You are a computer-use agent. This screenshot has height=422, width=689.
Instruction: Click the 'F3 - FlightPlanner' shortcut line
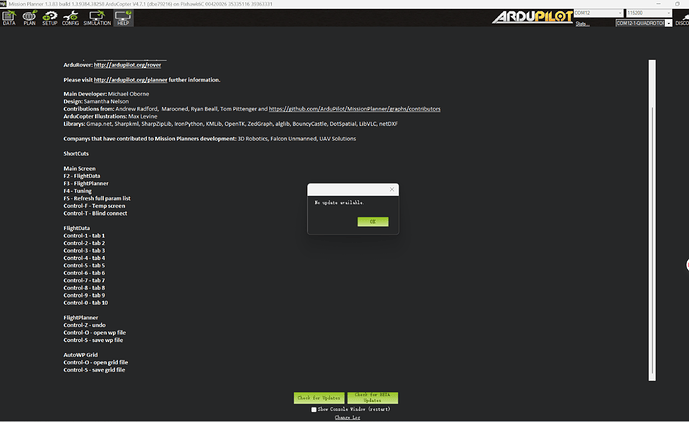coord(86,183)
